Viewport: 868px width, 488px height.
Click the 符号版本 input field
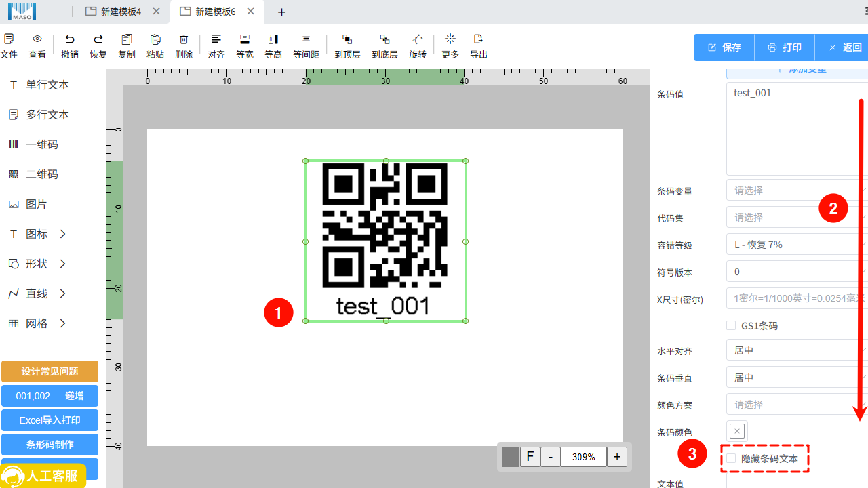point(797,272)
